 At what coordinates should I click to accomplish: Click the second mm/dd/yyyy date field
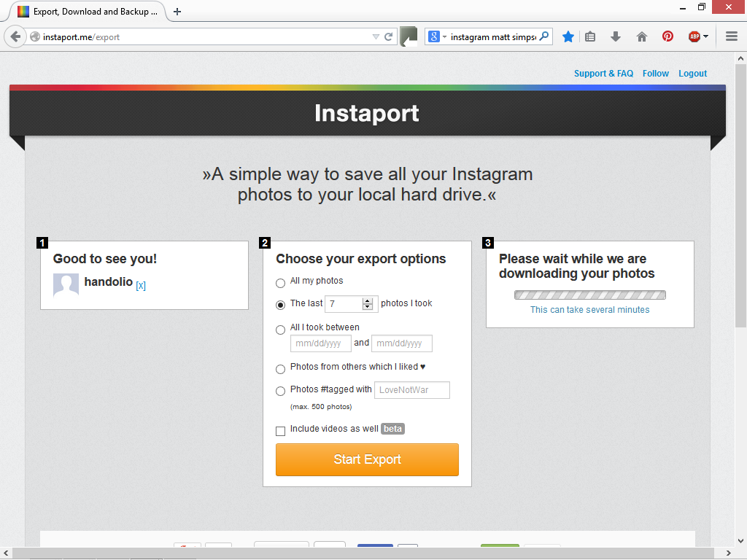pos(402,343)
